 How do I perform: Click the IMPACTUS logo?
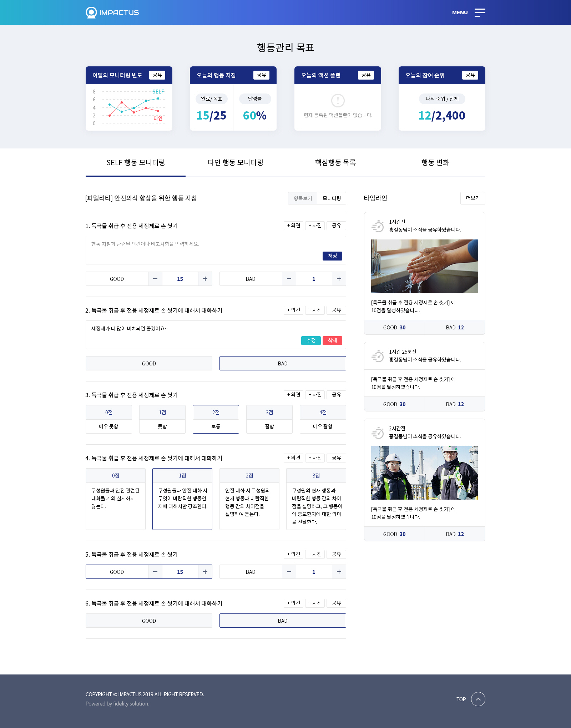pos(112,12)
